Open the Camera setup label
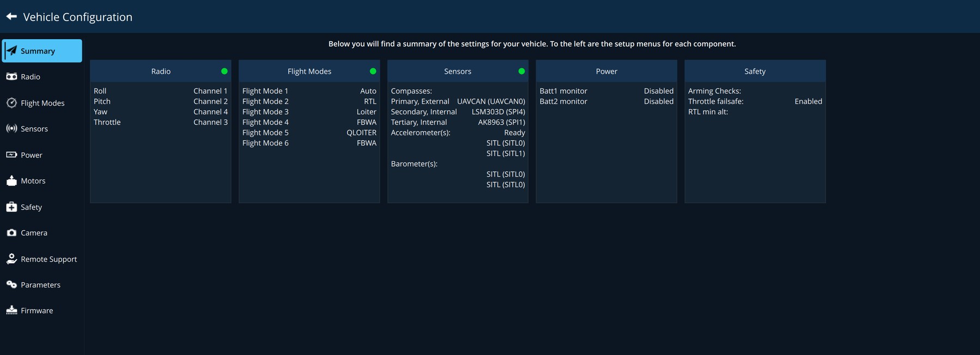This screenshot has width=980, height=355. 34,233
